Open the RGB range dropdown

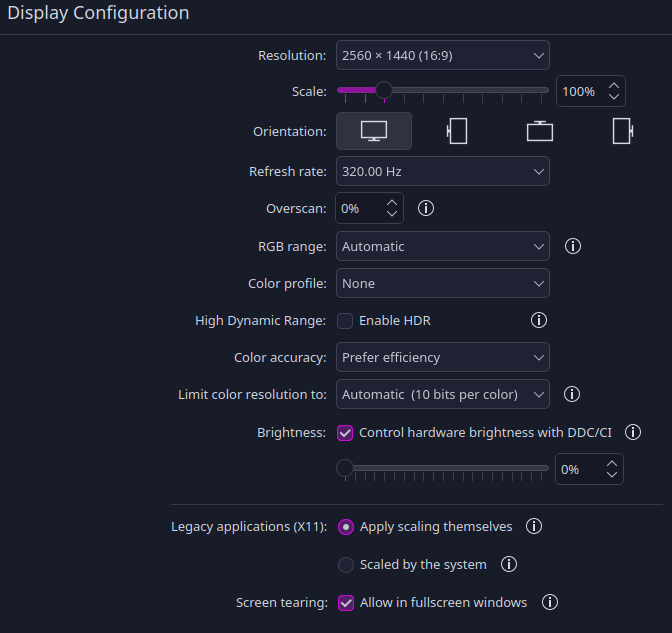click(443, 246)
